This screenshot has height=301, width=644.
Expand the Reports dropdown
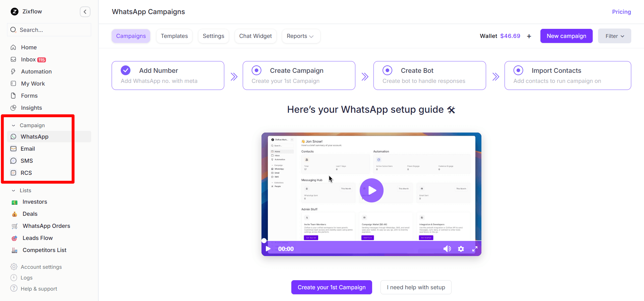point(300,36)
